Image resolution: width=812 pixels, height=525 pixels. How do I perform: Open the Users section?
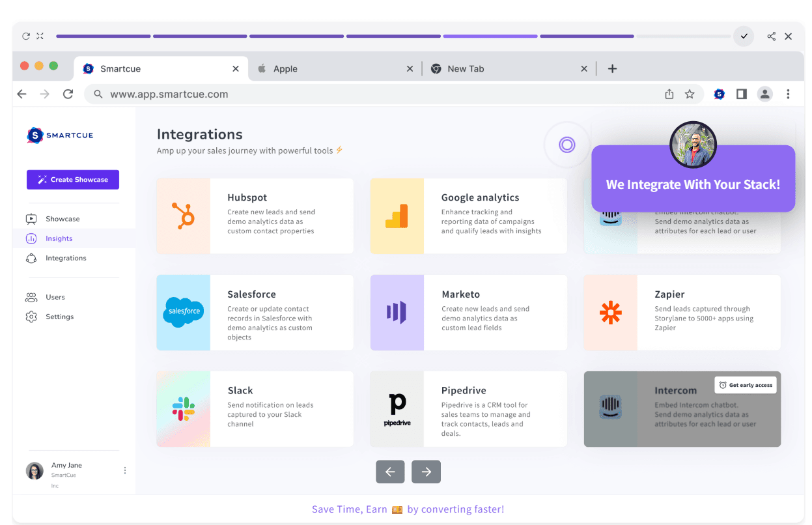tap(55, 297)
